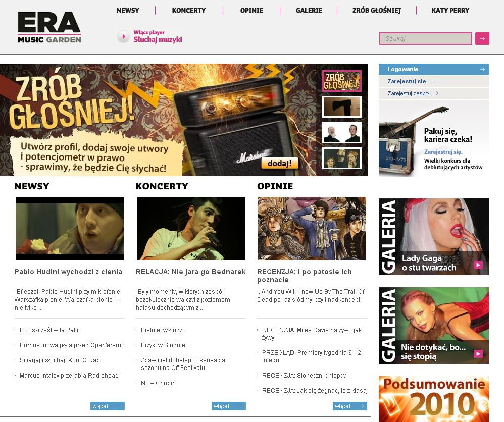504x422 pixels.
Task: Click arrow icon in Logowanie bar
Action: [482, 70]
